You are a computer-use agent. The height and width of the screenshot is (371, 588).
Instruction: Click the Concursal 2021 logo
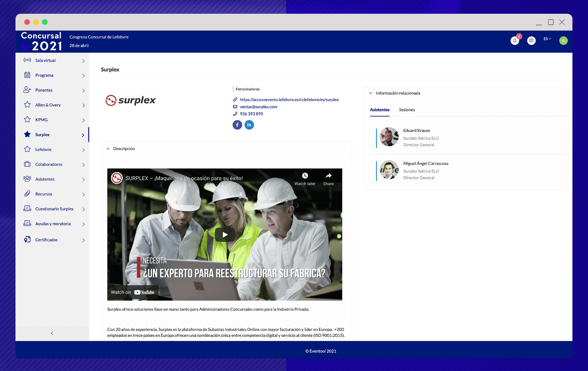42,41
